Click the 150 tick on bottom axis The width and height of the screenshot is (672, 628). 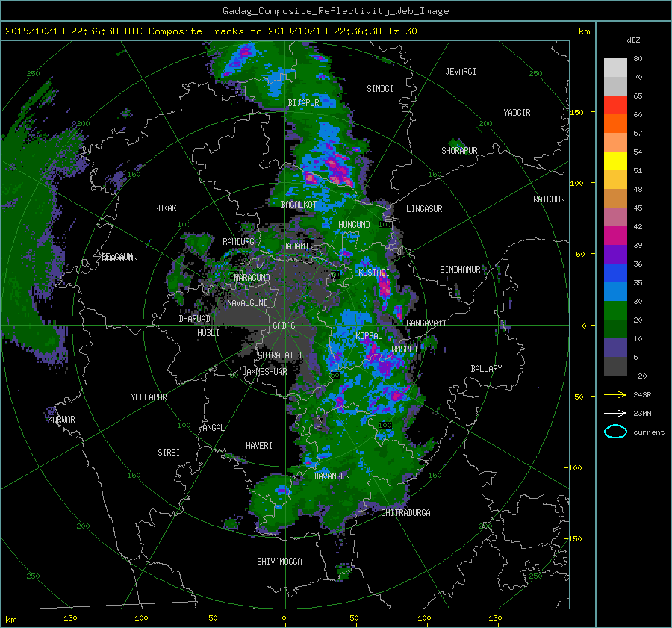point(495,618)
